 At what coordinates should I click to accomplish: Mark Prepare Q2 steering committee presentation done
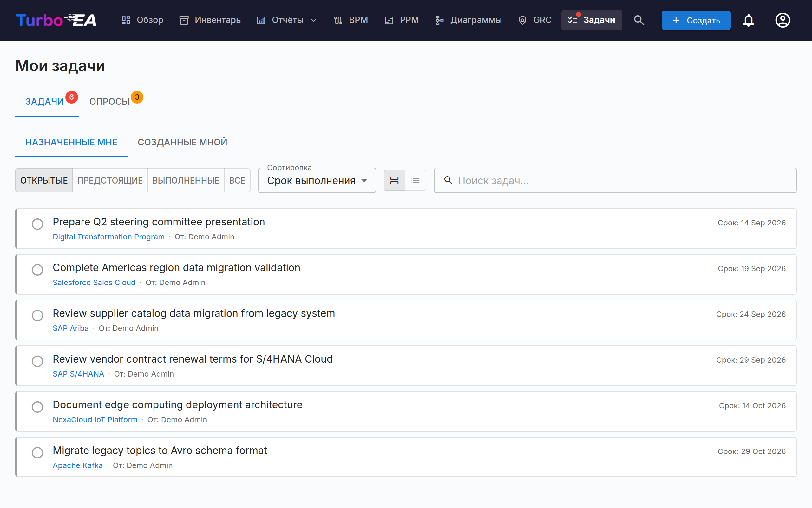point(37,224)
